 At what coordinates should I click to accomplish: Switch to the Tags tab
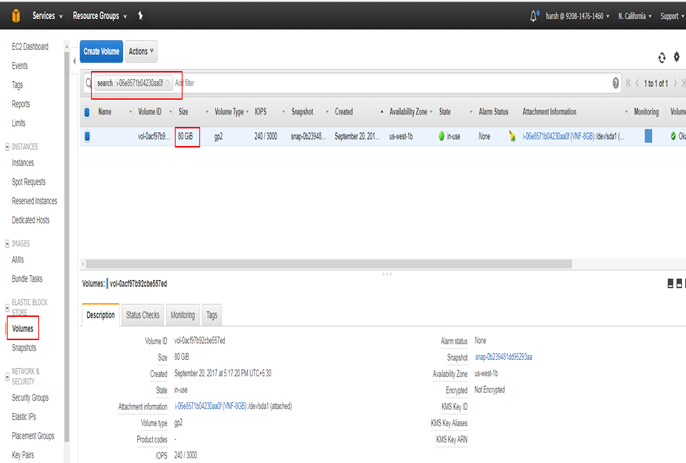pyautogui.click(x=212, y=315)
